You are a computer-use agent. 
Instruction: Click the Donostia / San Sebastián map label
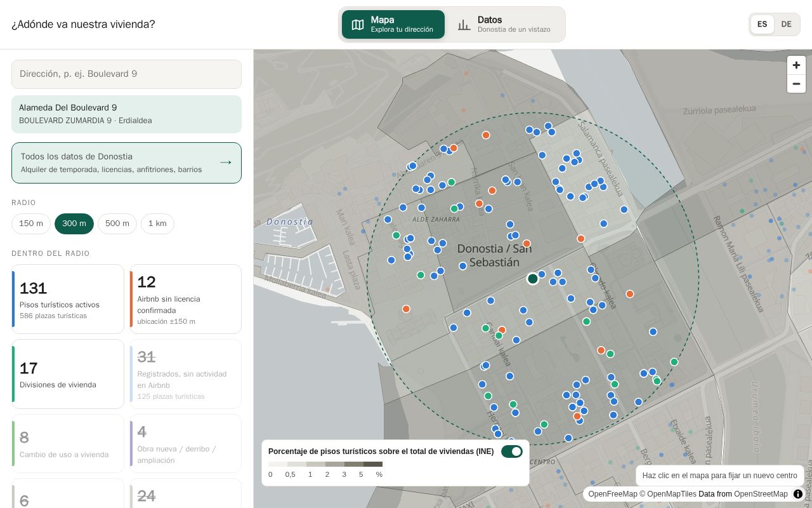(495, 255)
